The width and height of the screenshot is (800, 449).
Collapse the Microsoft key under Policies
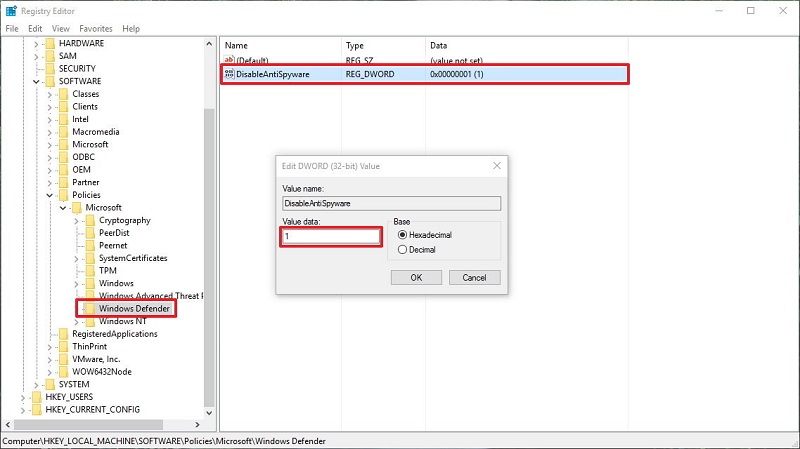(63, 208)
